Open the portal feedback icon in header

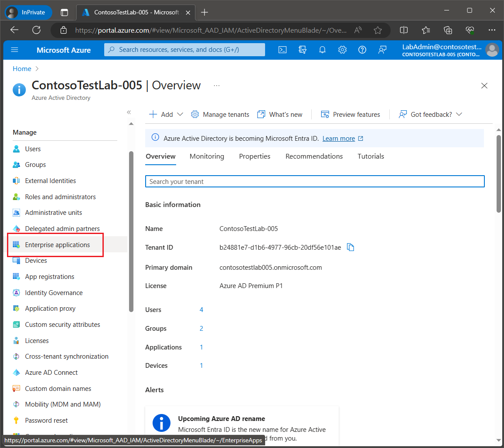click(382, 50)
